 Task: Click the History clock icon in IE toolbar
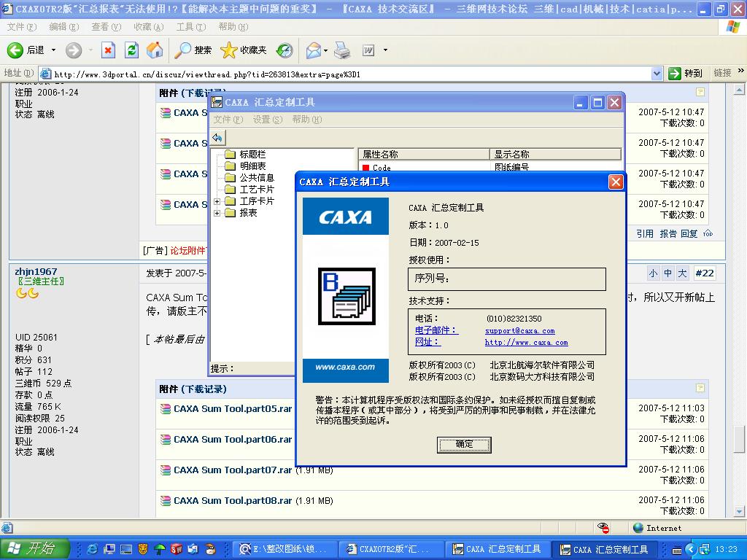[x=285, y=50]
